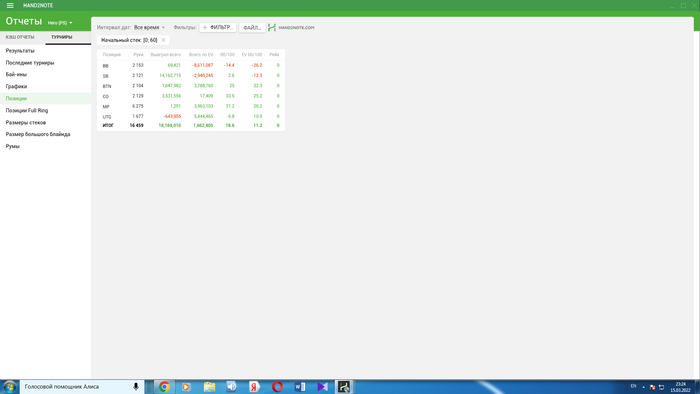Click the 16 459 total hands value
Viewport: 700px width, 394px height.
pos(137,126)
